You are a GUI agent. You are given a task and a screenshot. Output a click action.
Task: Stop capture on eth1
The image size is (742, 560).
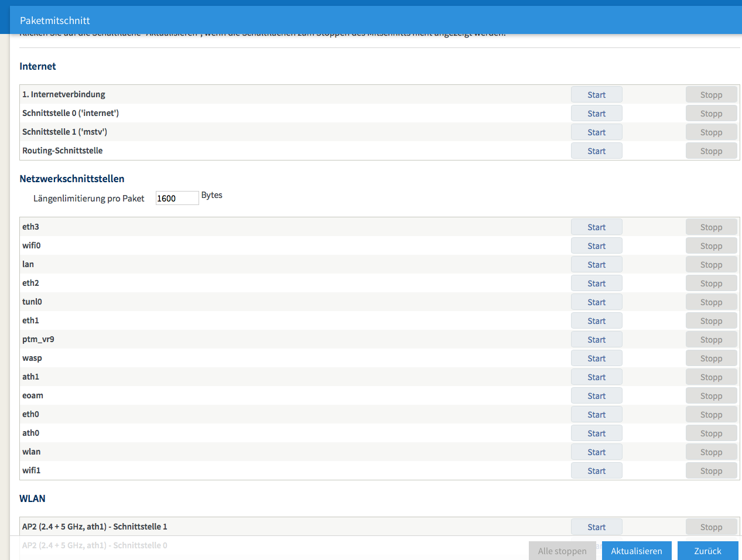[711, 321]
